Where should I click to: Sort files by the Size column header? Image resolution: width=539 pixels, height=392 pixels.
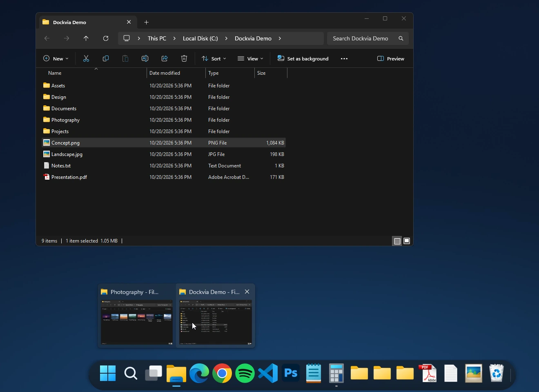click(271, 73)
